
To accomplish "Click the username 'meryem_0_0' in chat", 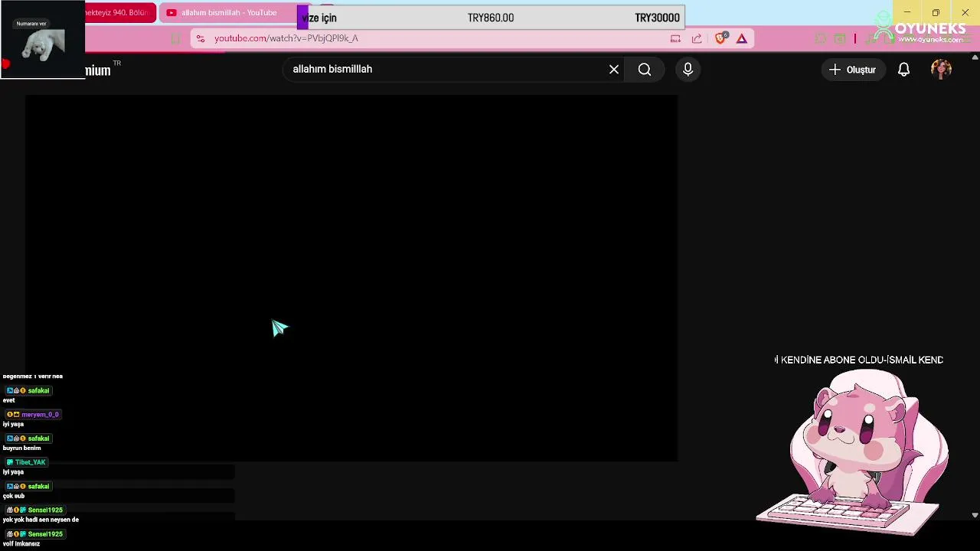I will coord(40,415).
